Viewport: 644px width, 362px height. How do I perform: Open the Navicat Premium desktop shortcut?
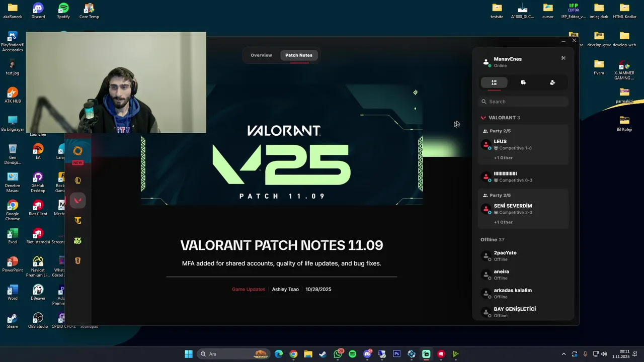point(38,267)
